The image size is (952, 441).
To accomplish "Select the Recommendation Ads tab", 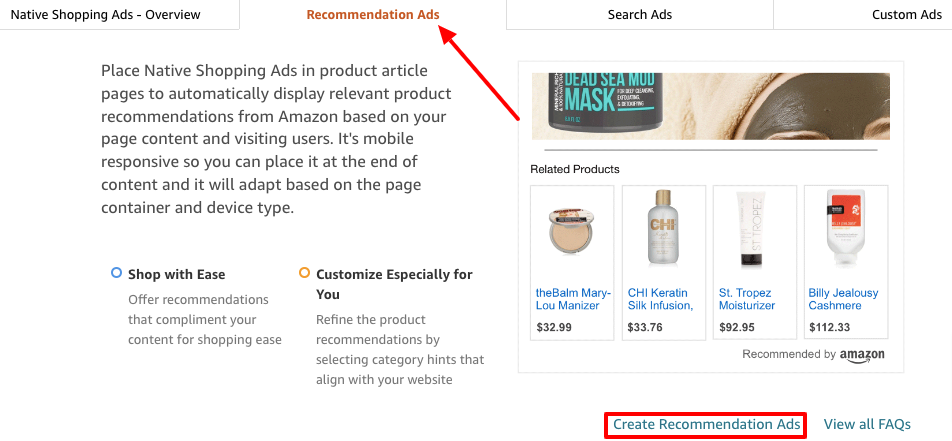I will [372, 15].
